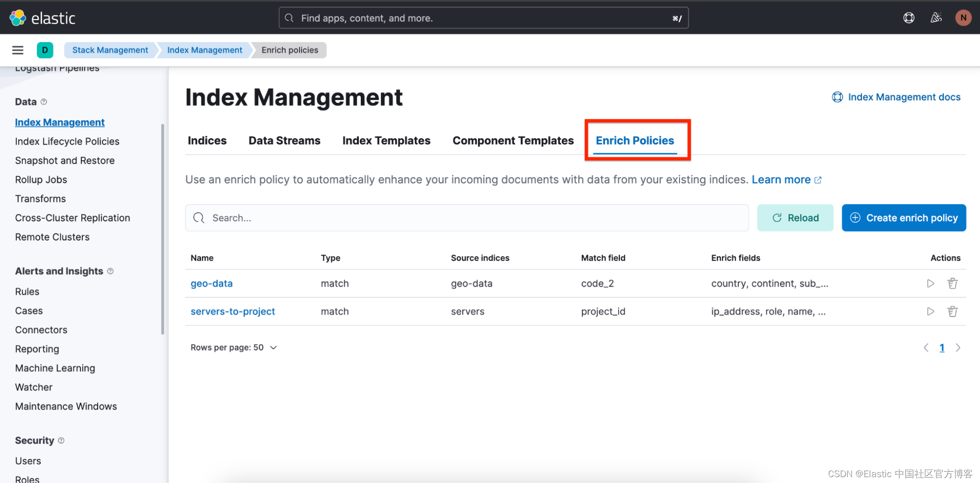Open Reporting in the sidebar

pos(37,349)
